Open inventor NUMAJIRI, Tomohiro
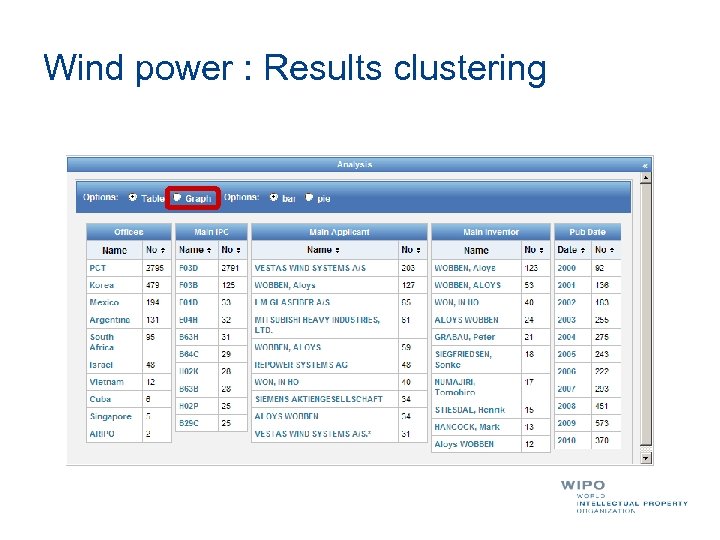 [x=455, y=387]
